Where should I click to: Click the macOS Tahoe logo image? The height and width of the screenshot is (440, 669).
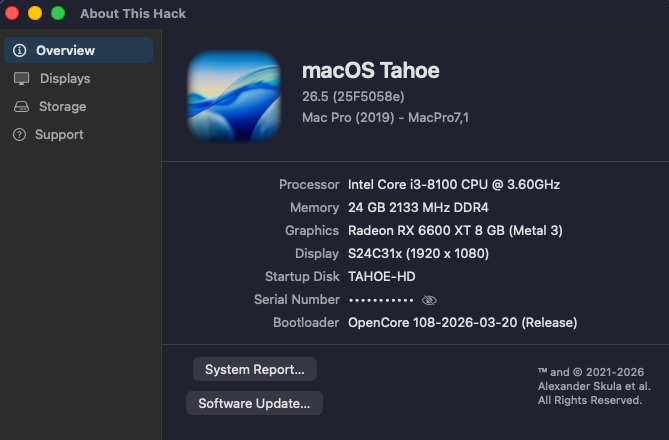(234, 97)
